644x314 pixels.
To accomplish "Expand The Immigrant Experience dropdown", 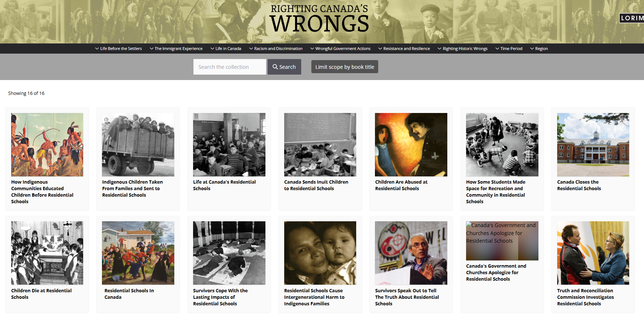I will (x=176, y=49).
